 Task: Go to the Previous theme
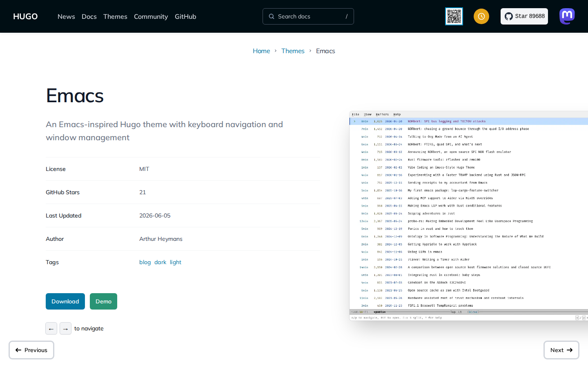click(x=31, y=350)
